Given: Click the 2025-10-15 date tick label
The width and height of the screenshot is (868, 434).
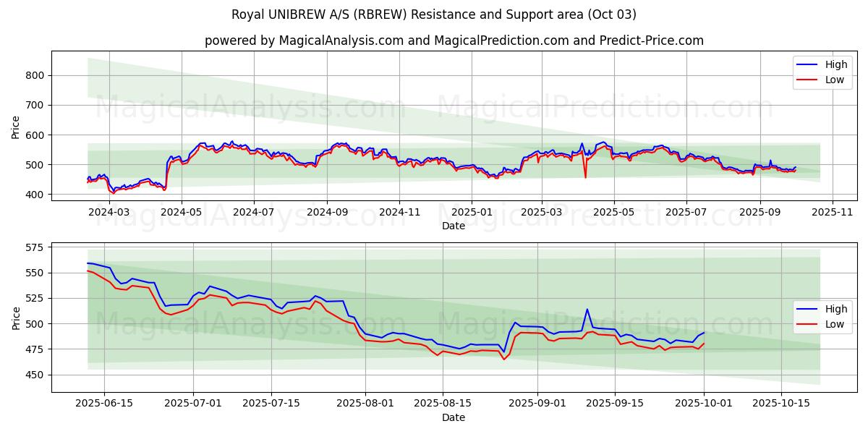Looking at the screenshot, I should click(x=781, y=404).
